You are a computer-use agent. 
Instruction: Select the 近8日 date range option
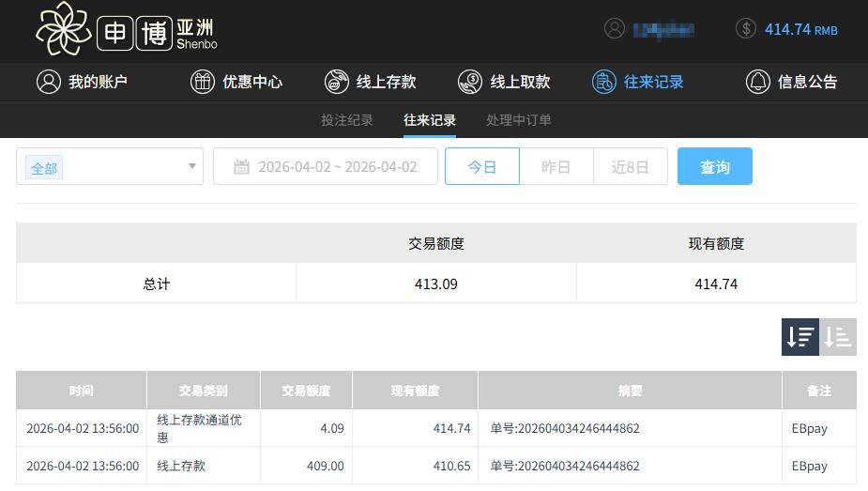[x=630, y=167]
